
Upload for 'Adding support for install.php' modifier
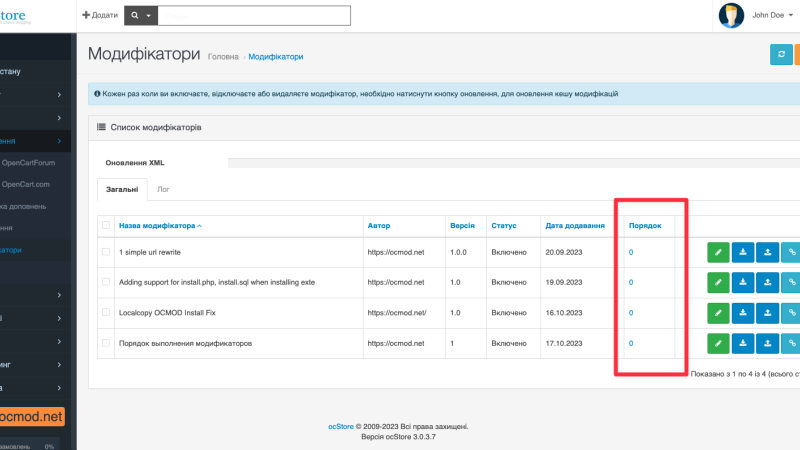(x=767, y=282)
